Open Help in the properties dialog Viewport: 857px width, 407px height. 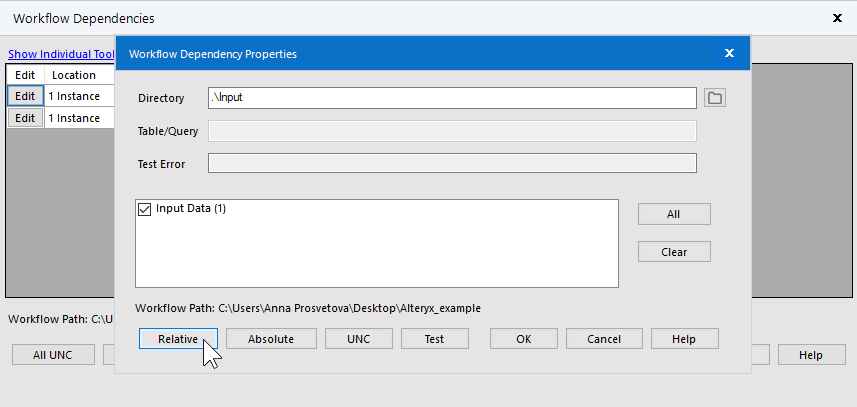coord(684,339)
